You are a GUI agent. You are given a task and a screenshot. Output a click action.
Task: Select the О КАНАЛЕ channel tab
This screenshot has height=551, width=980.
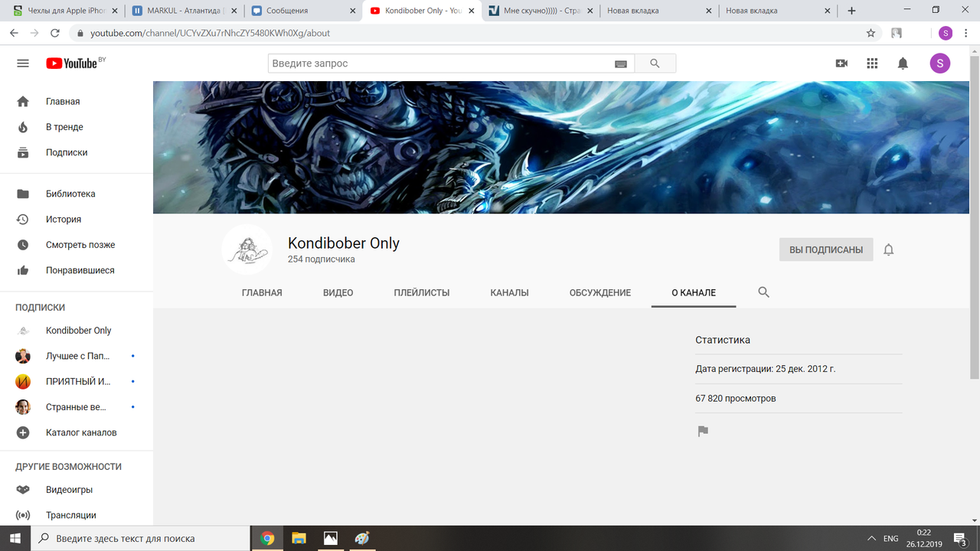(x=694, y=292)
